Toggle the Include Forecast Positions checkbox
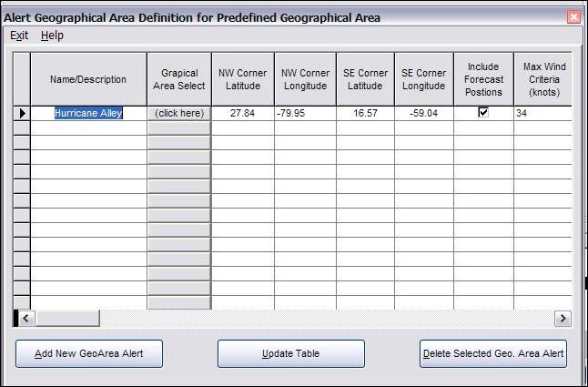The image size is (588, 387). tap(483, 113)
